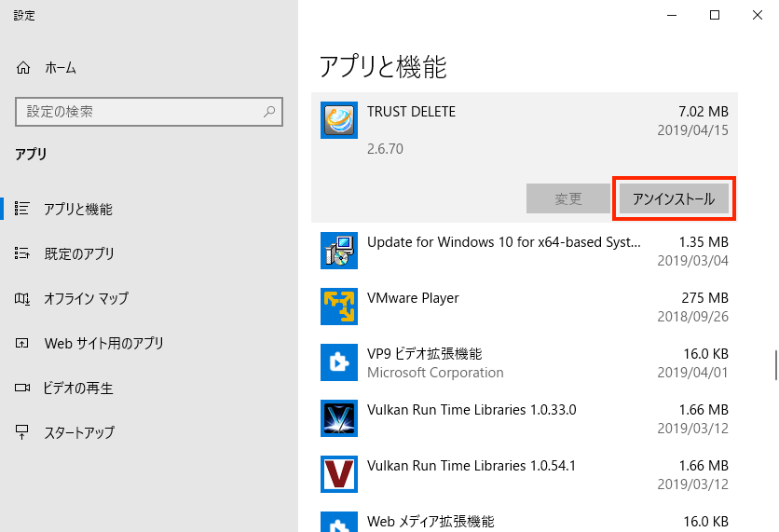779x532 pixels.
Task: Click the search magnifier icon in 設定の検索
Action: tap(269, 112)
